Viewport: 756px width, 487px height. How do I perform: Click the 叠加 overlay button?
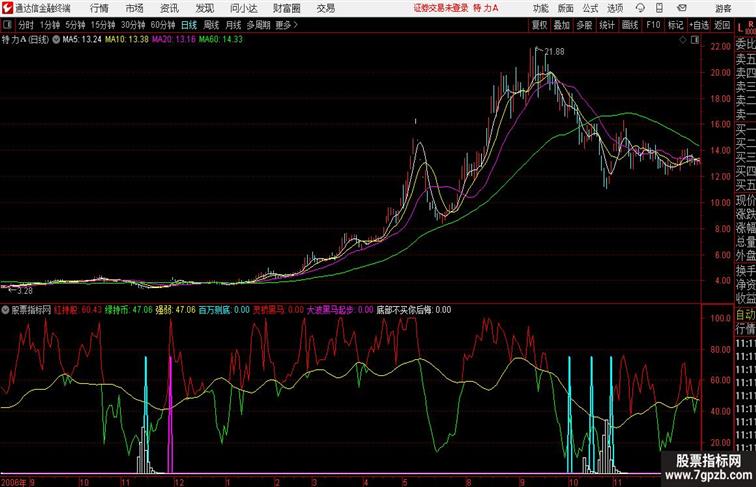coord(562,25)
